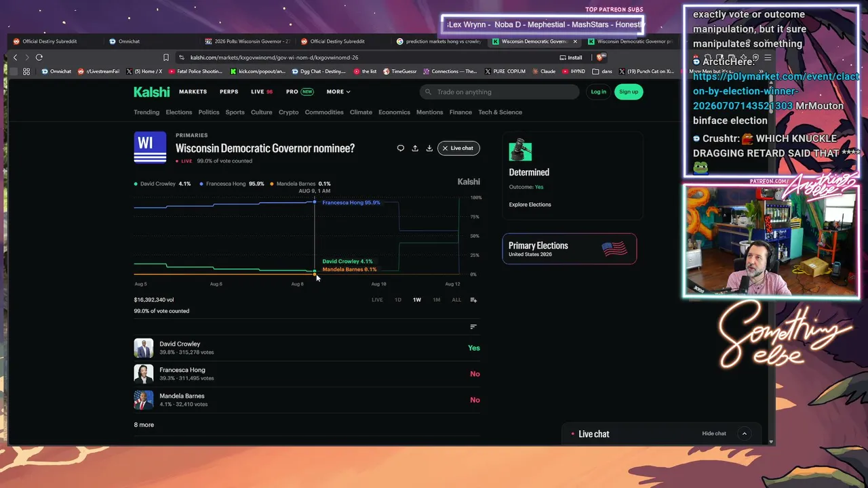Click the Trending category
The image size is (868, 488).
(x=146, y=112)
